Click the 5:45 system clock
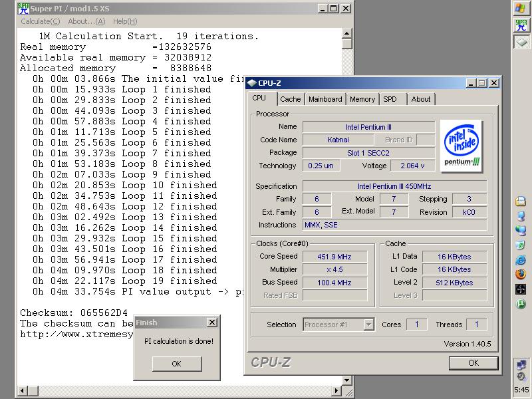The image size is (532, 399). coord(521,390)
